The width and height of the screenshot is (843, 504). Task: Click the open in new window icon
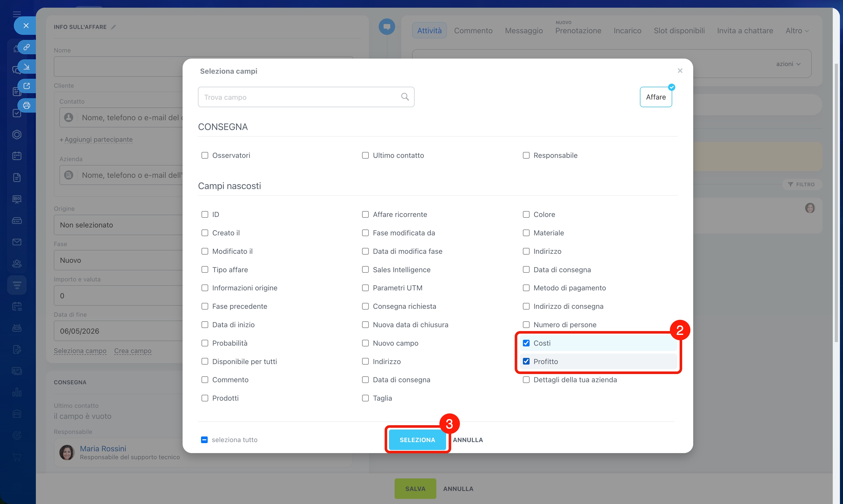pyautogui.click(x=27, y=86)
